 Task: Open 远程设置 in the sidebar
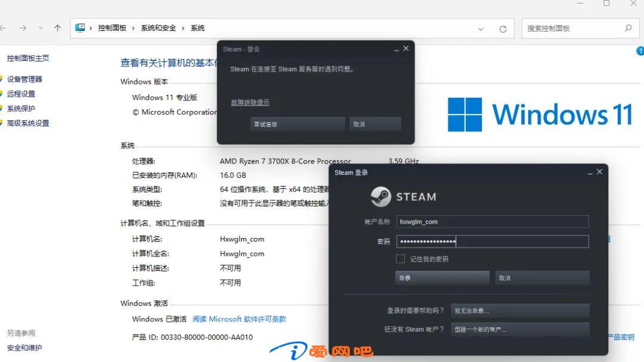point(21,94)
